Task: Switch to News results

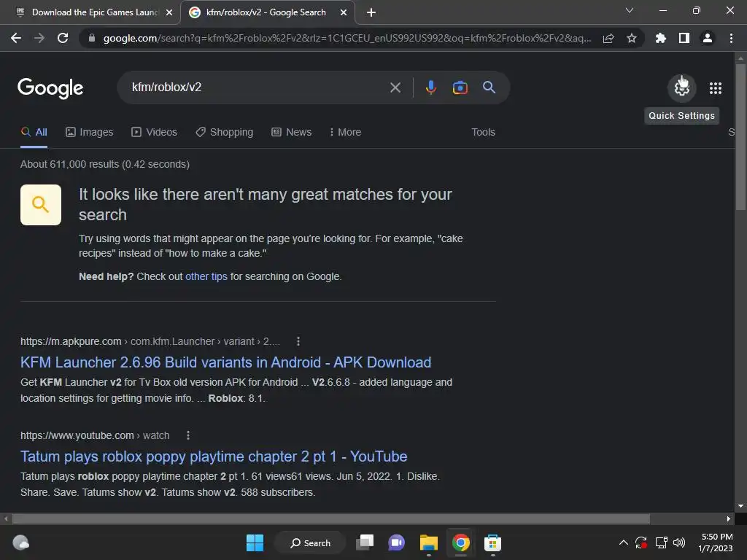Action: [x=292, y=133]
